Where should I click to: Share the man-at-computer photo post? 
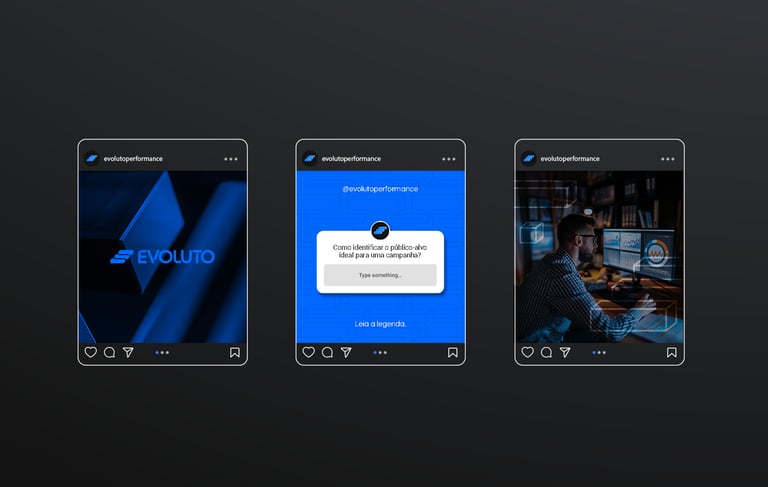pyautogui.click(x=565, y=352)
